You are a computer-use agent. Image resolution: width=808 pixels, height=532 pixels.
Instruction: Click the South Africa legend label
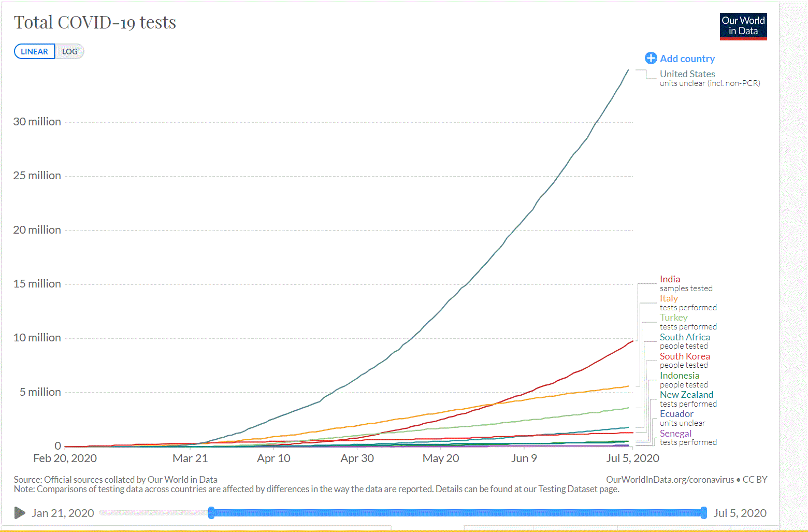click(684, 337)
